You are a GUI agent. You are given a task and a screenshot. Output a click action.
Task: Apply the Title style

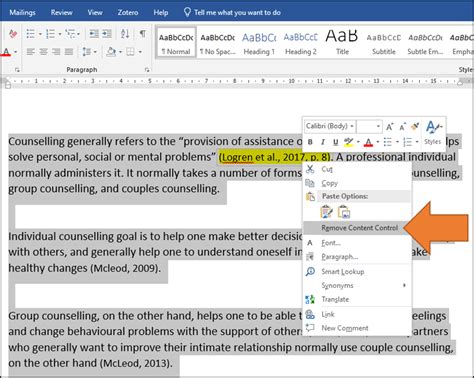(x=342, y=43)
